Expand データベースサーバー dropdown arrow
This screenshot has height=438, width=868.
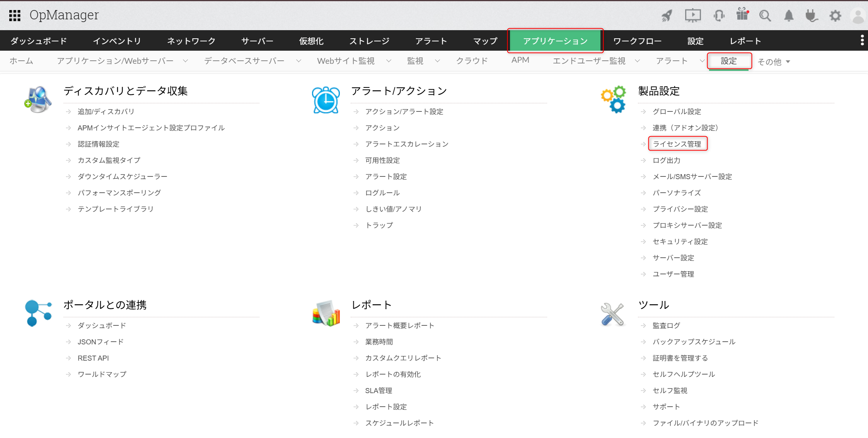click(x=298, y=61)
